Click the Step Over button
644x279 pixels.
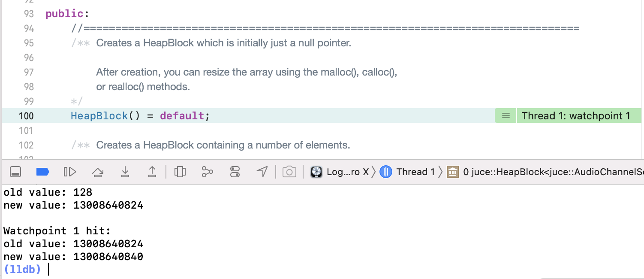coord(98,172)
